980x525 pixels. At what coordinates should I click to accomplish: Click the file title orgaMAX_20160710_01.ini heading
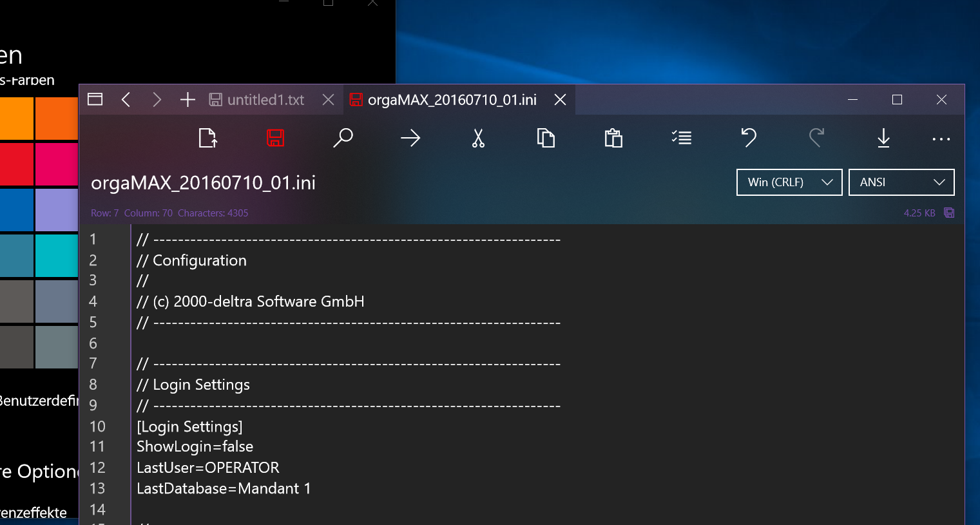coord(203,183)
